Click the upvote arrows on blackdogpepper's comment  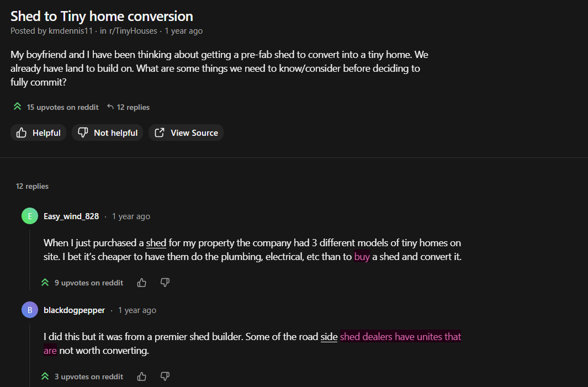(45, 377)
